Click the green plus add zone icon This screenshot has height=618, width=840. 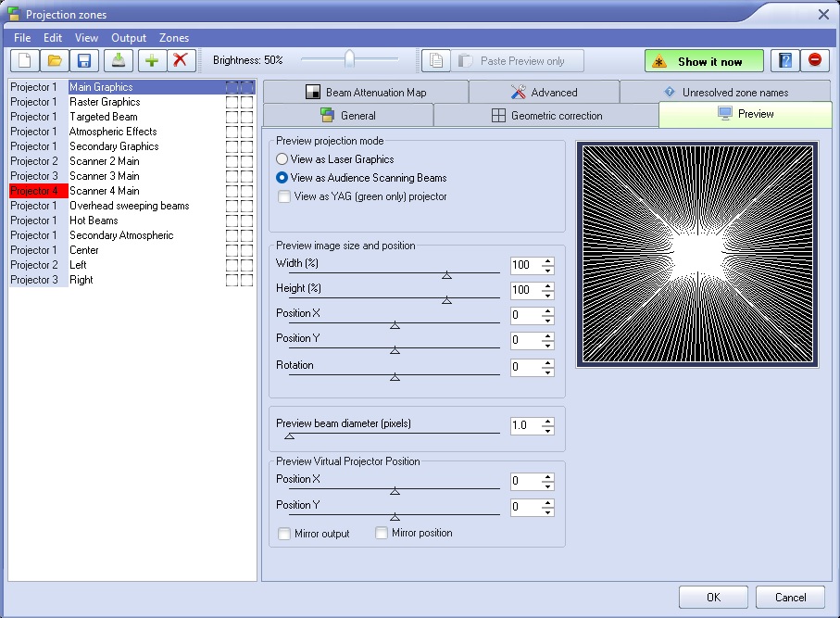pyautogui.click(x=151, y=61)
